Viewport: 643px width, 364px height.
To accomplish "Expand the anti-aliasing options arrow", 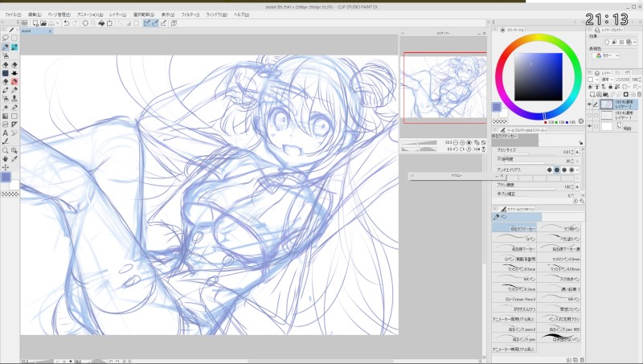I will (x=578, y=170).
